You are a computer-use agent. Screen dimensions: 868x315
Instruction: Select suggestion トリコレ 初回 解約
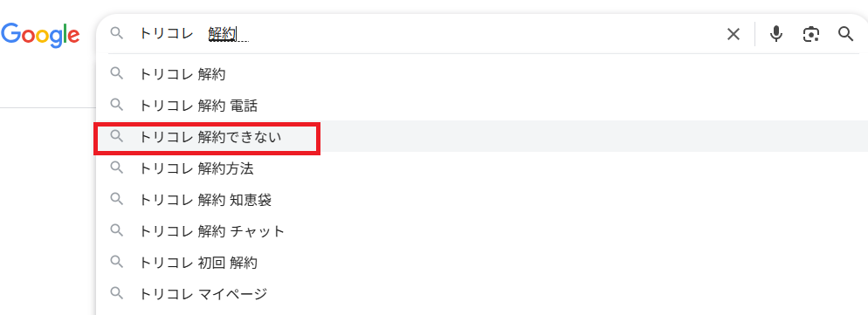(x=480, y=263)
